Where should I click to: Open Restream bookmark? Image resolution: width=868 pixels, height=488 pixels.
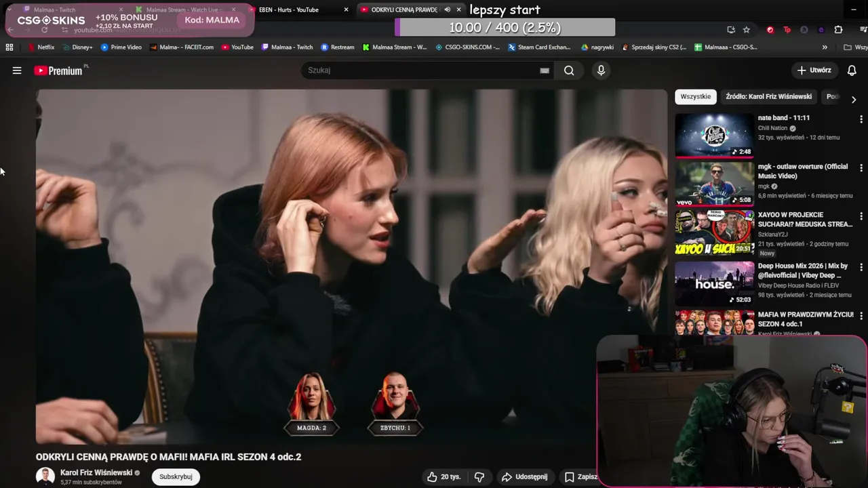tap(337, 47)
